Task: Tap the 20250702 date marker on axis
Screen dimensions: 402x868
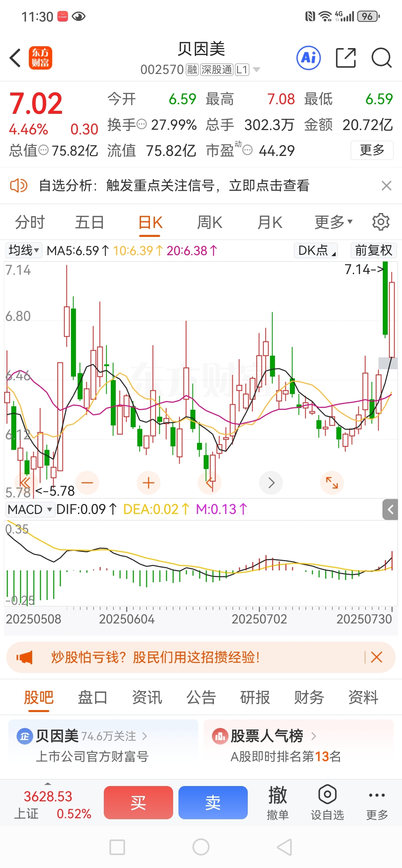Action: (259, 619)
